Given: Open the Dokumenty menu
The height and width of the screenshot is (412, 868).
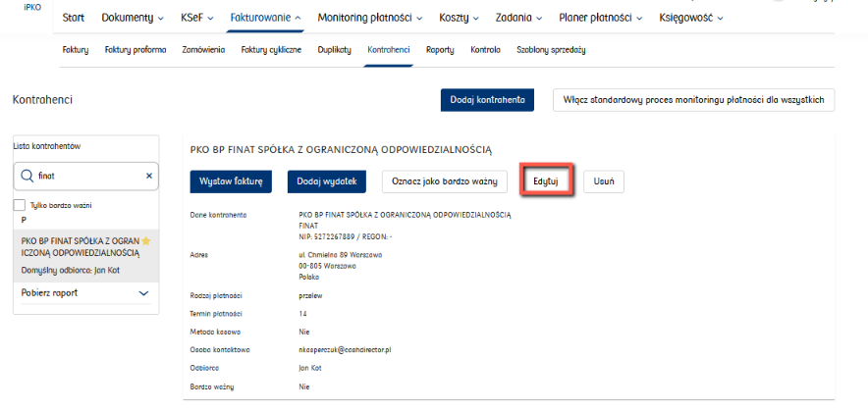Looking at the screenshot, I should (133, 18).
